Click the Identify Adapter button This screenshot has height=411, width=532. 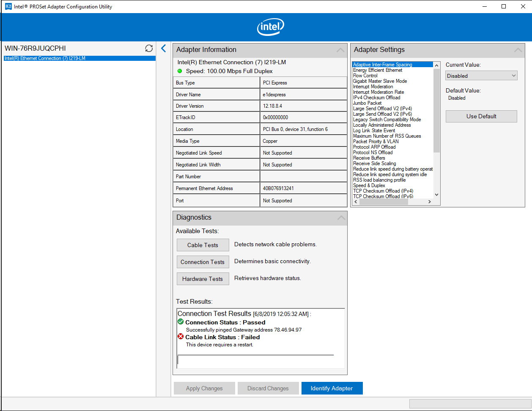(x=332, y=388)
